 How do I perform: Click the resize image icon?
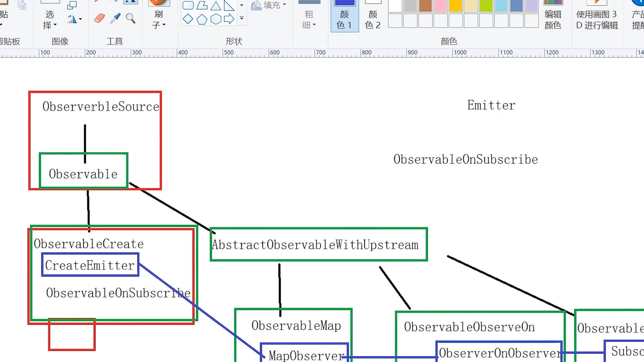(72, 5)
